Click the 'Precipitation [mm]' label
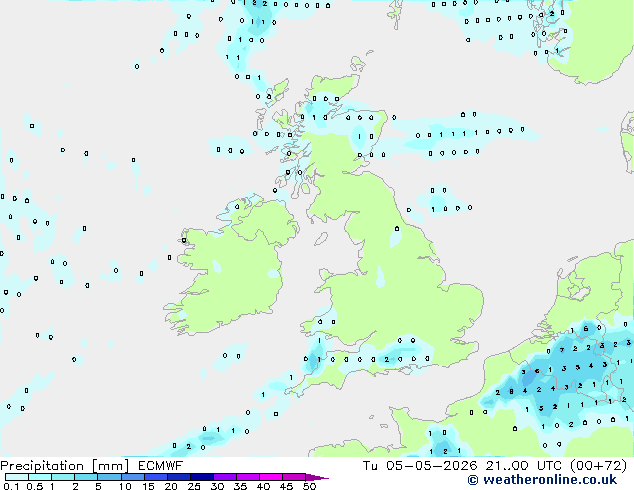The image size is (634, 490). pyautogui.click(x=65, y=466)
